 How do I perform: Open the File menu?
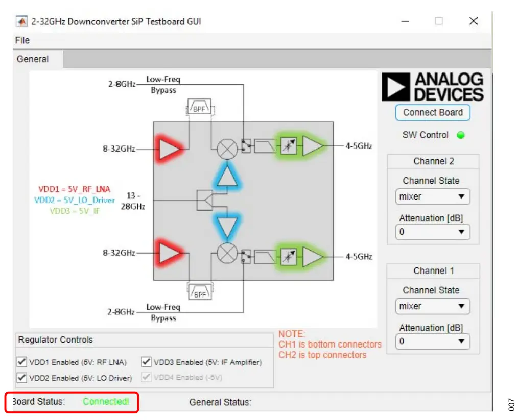[22, 40]
